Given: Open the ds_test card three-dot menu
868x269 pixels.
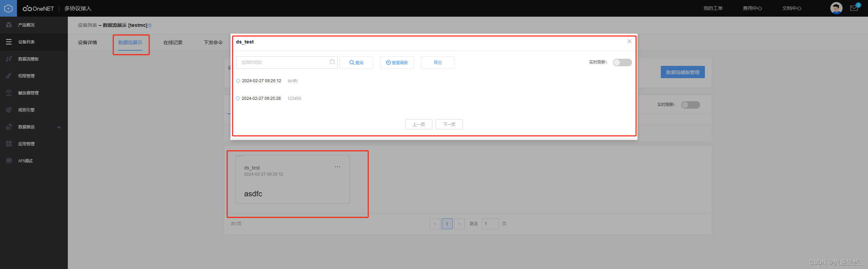Looking at the screenshot, I should click(x=337, y=167).
